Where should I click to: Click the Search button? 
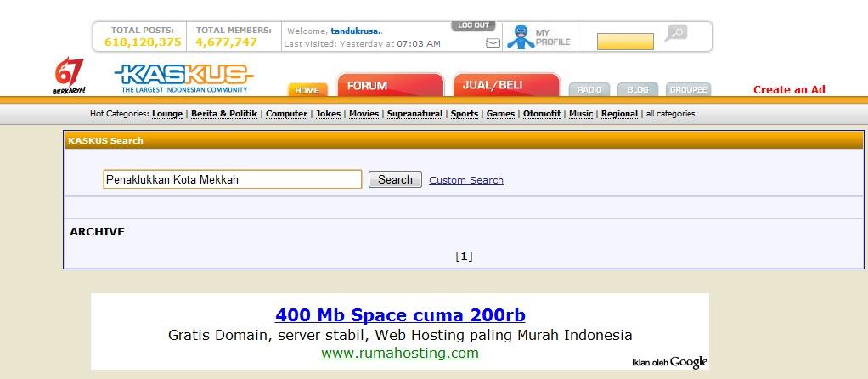tap(395, 179)
